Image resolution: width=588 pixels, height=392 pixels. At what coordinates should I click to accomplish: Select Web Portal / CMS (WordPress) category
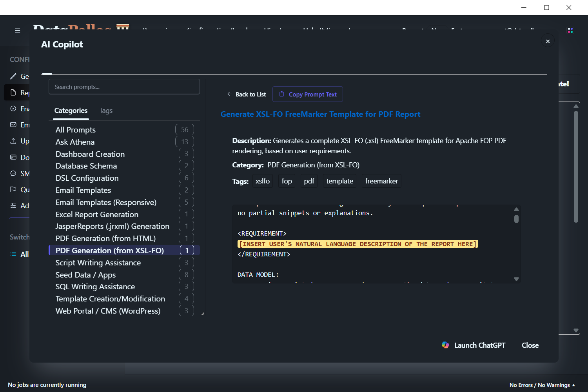tap(124, 311)
